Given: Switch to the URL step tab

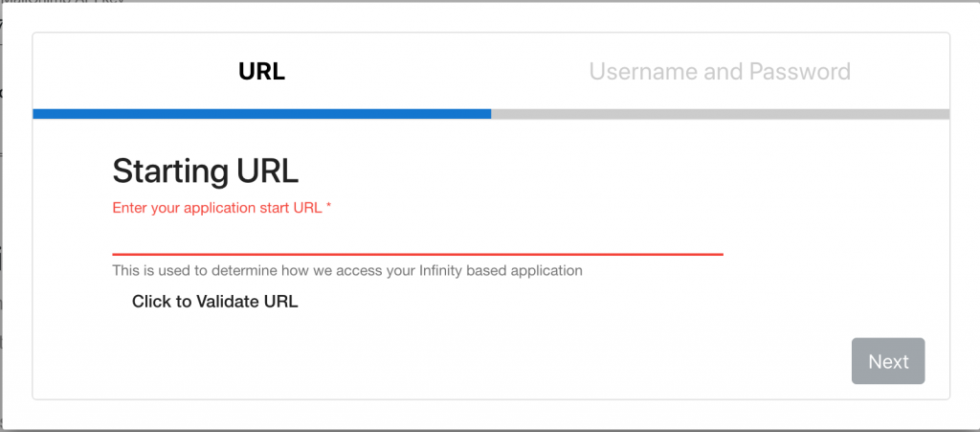Looking at the screenshot, I should tap(262, 71).
